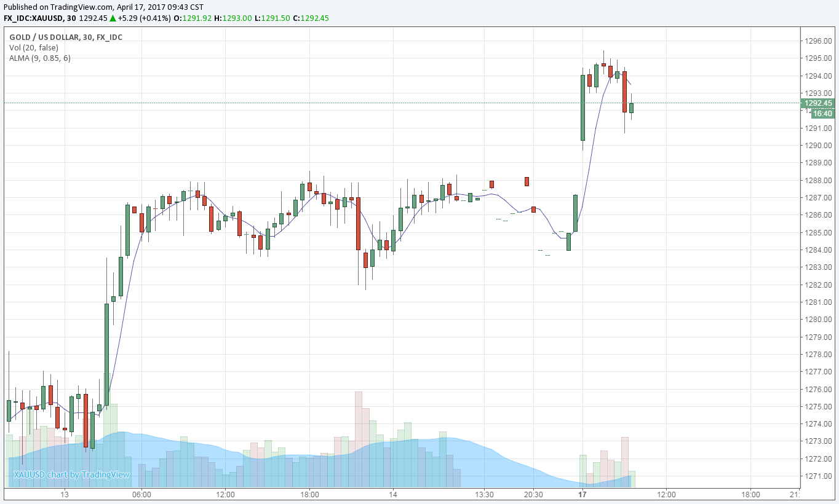Click the 1283.00 price axis label
The height and width of the screenshot is (504, 839).
818,267
